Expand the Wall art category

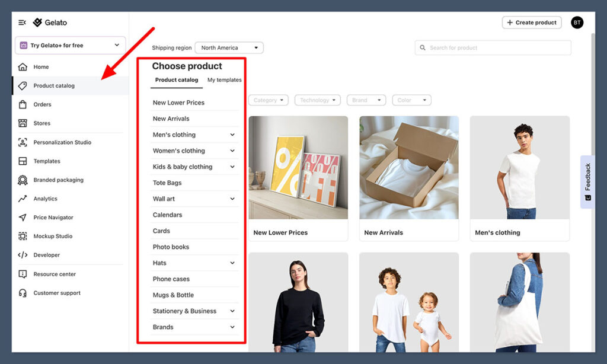[232, 199]
